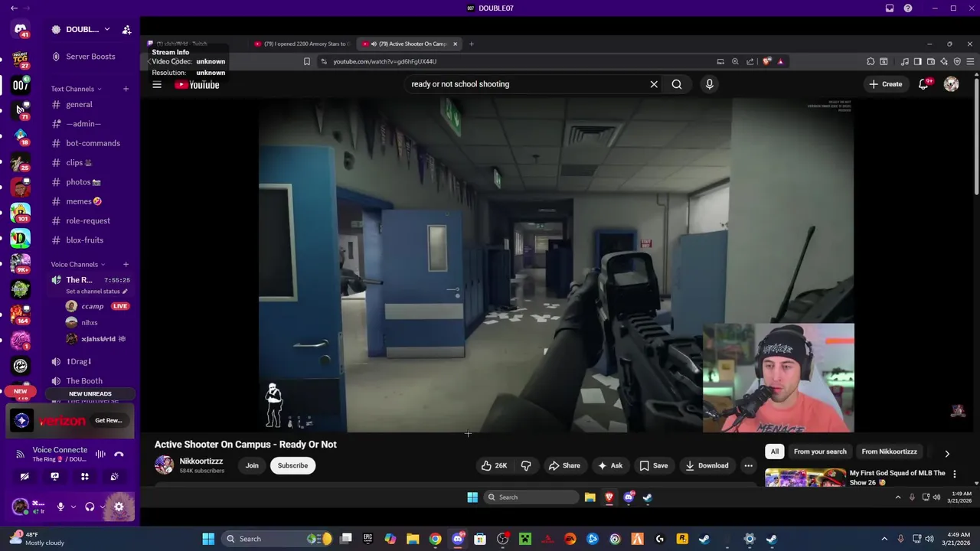Viewport: 980px width, 551px height.
Task: Go to YouTube home via logo
Action: [198, 85]
